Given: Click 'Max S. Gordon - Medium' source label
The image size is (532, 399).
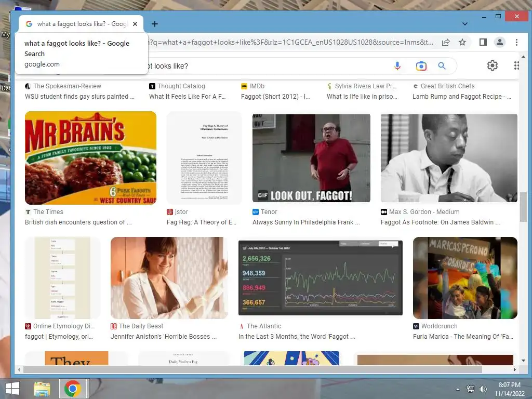Looking at the screenshot, I should [x=424, y=212].
